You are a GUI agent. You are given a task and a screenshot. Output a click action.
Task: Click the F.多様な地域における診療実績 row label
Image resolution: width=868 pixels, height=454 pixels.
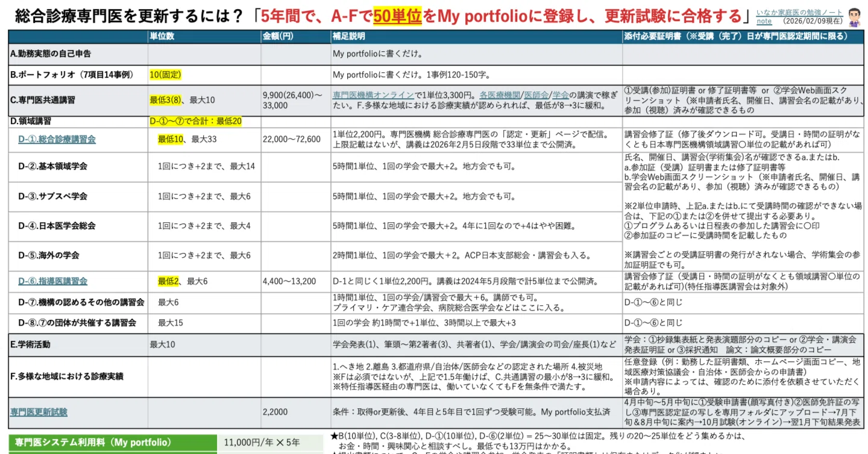67,377
